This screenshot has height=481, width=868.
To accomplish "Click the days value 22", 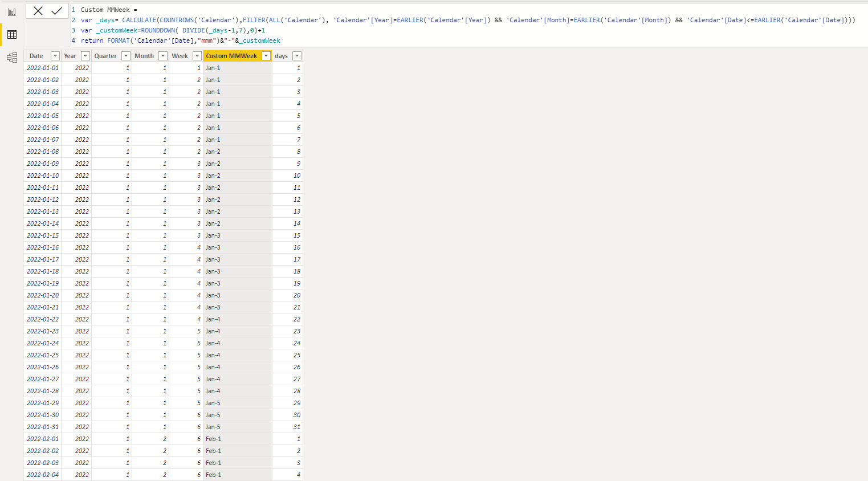I will (287, 319).
